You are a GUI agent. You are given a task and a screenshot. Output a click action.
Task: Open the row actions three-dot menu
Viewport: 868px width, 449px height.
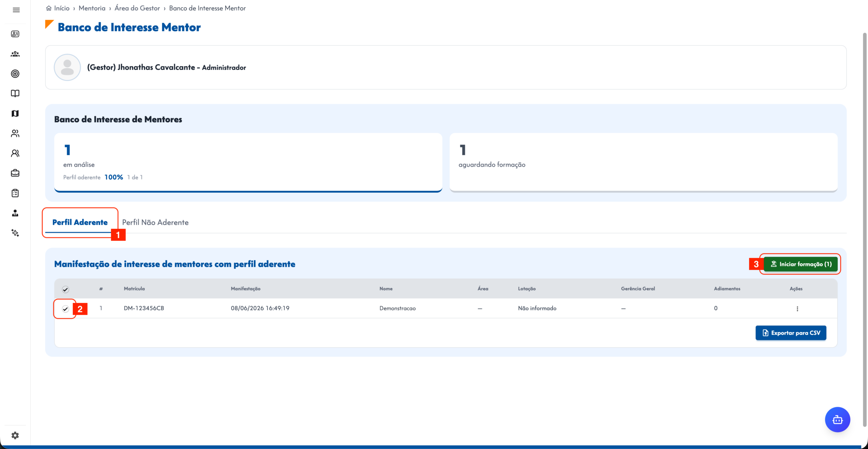[x=797, y=309]
